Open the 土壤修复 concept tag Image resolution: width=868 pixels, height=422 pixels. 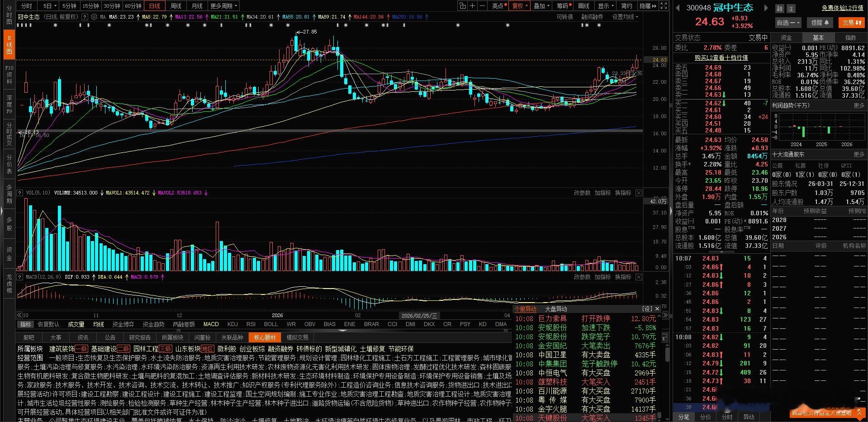click(372, 349)
